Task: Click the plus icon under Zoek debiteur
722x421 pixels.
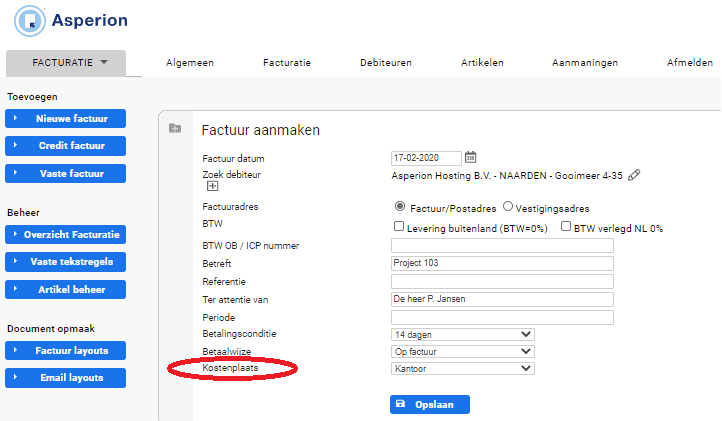Action: click(212, 186)
